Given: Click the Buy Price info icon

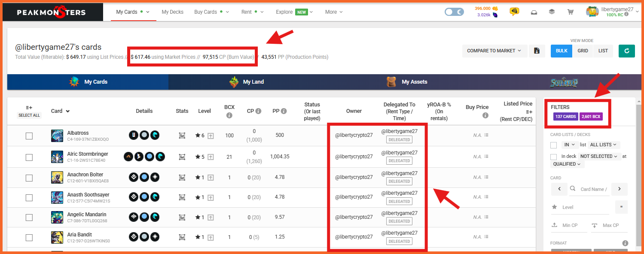Looking at the screenshot, I should (485, 115).
